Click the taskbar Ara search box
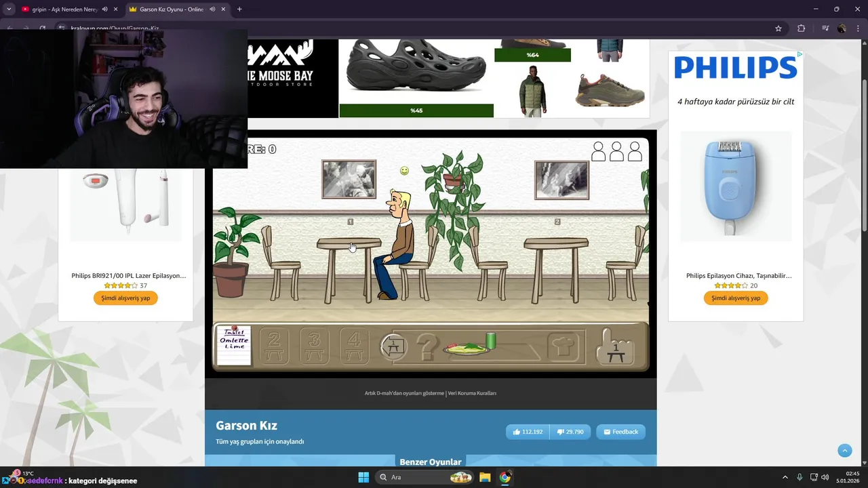Viewport: 868px width, 488px height. (424, 477)
